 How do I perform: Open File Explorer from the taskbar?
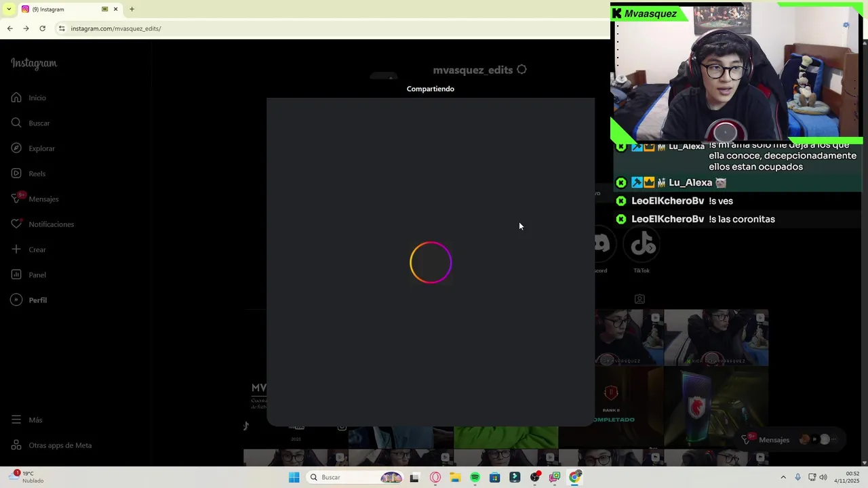coord(455,477)
